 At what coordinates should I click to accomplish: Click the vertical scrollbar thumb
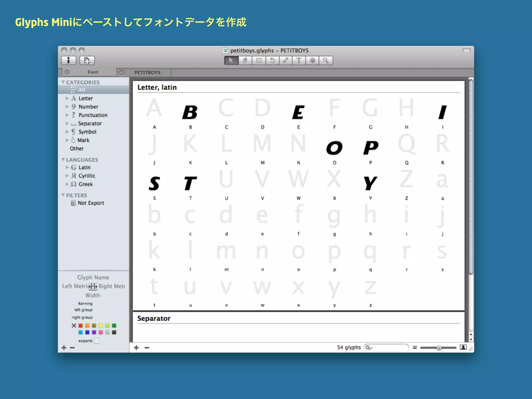[x=471, y=176]
